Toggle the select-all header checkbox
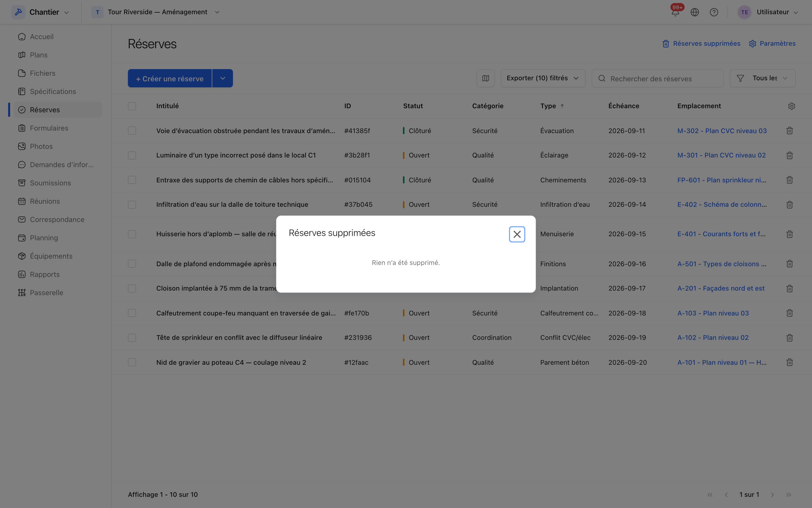812x508 pixels. pyautogui.click(x=132, y=106)
